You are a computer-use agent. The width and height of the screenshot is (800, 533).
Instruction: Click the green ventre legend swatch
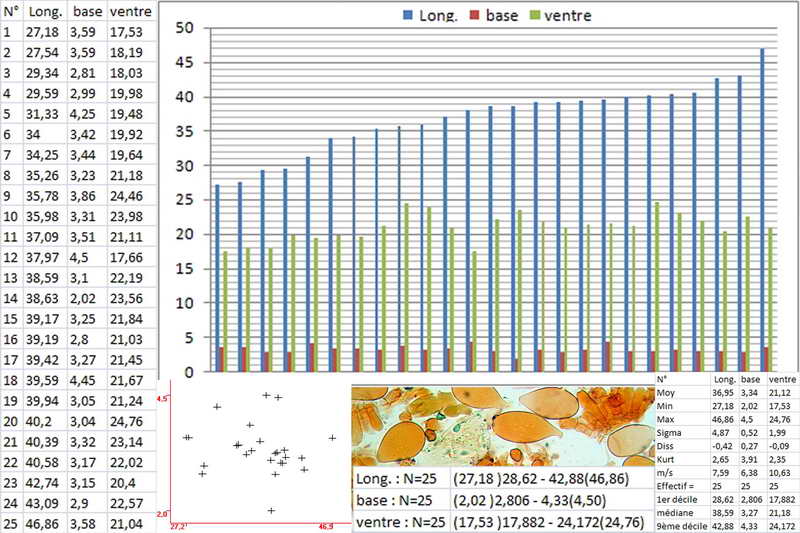pos(535,15)
